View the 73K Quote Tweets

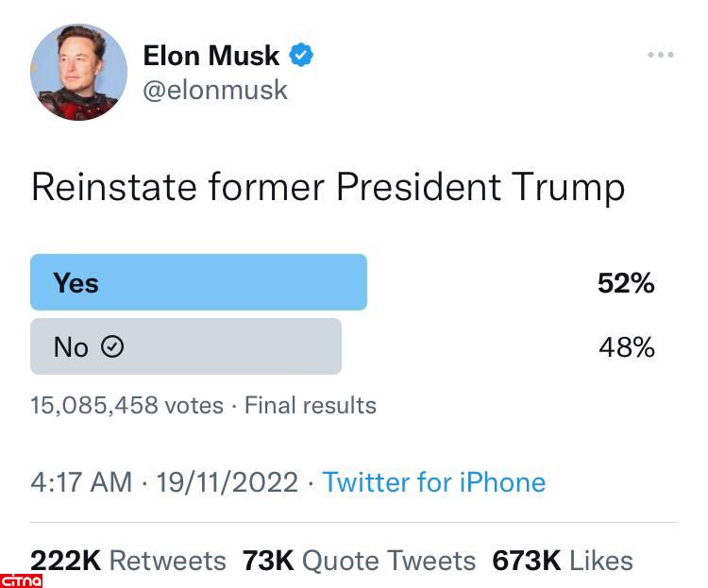(x=359, y=561)
